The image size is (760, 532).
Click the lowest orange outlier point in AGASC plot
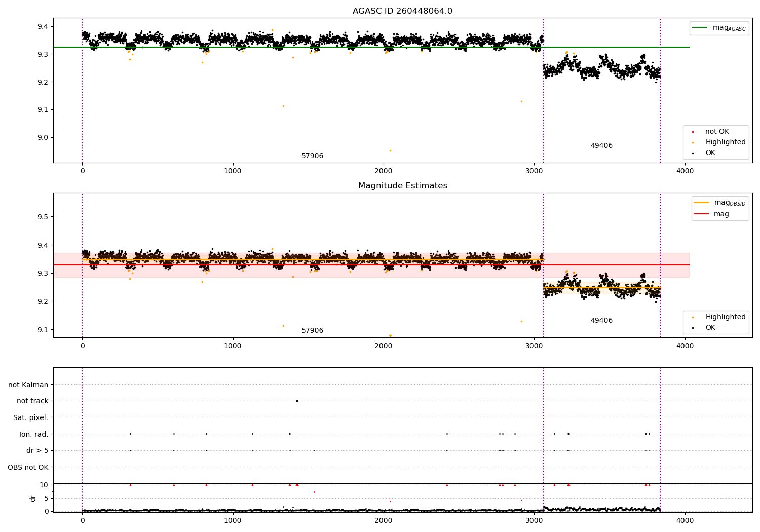coord(390,150)
